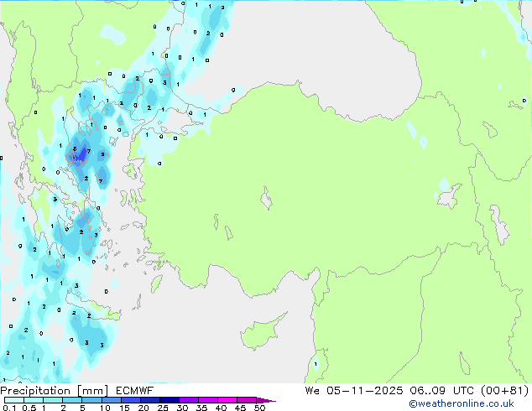This screenshot has width=532, height=411.
Task: Select the 15–20 mm legend swatch
Action: [131, 400]
